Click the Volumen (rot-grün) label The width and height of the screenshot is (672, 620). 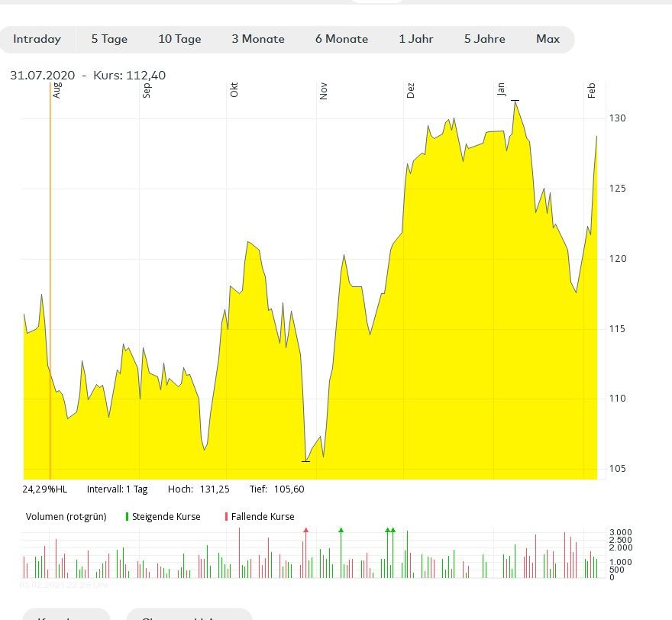pyautogui.click(x=67, y=517)
